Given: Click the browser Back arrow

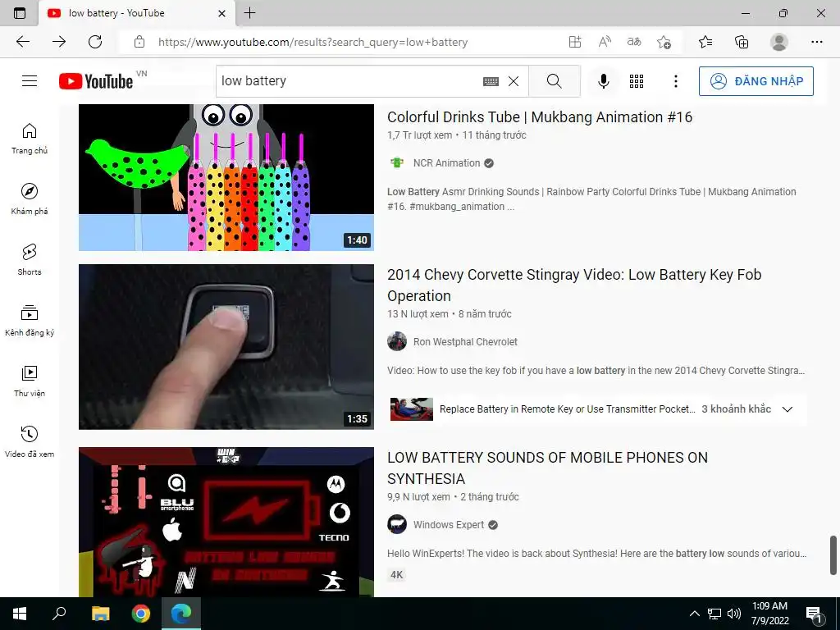Looking at the screenshot, I should 22,42.
